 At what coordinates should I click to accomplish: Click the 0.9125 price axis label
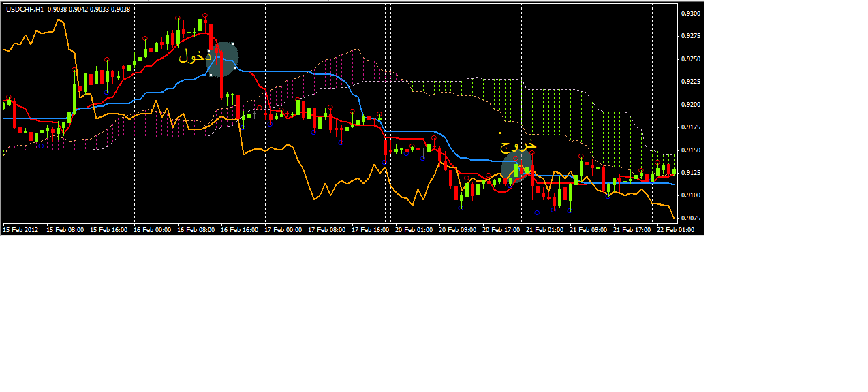pos(690,173)
